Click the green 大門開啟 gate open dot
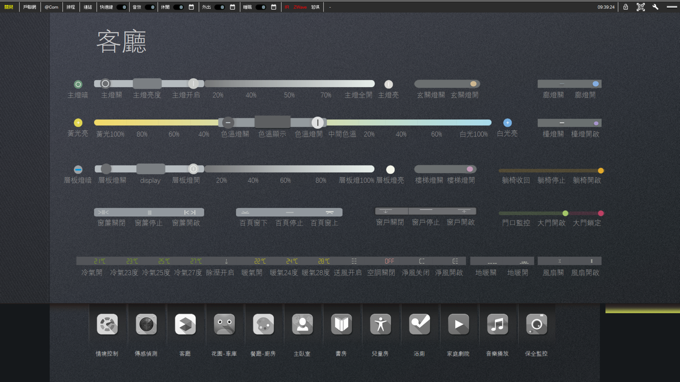Image resolution: width=680 pixels, height=382 pixels. 565,213
